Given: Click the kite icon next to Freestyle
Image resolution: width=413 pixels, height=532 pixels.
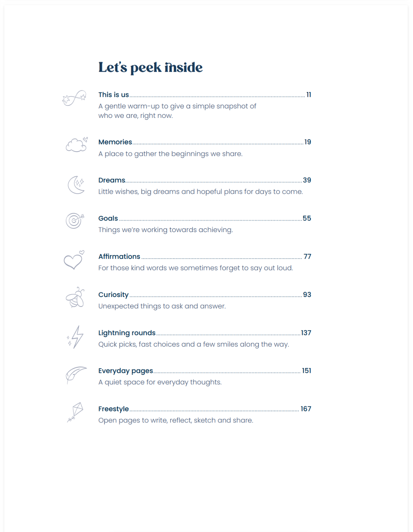Looking at the screenshot, I should 75,412.
